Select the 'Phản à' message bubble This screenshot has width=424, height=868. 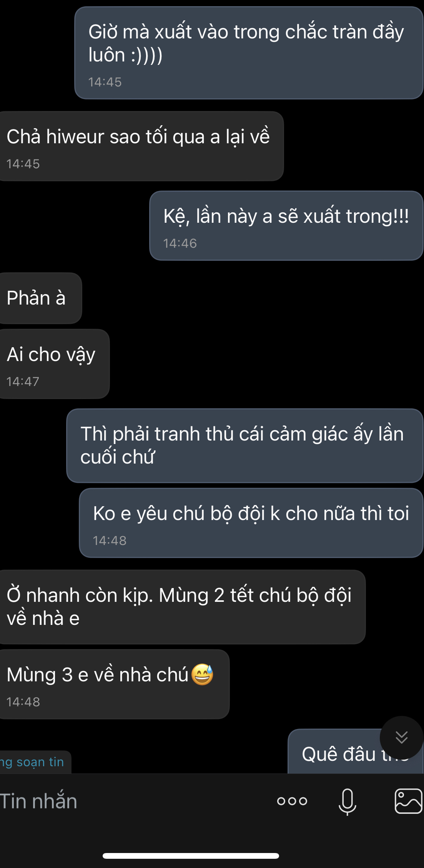(x=40, y=298)
